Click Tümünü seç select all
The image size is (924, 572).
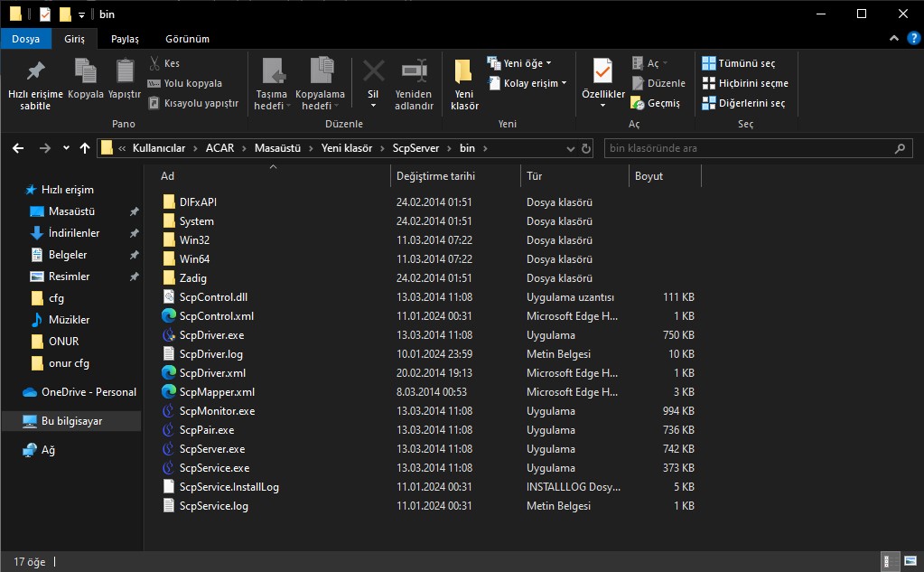tap(737, 63)
